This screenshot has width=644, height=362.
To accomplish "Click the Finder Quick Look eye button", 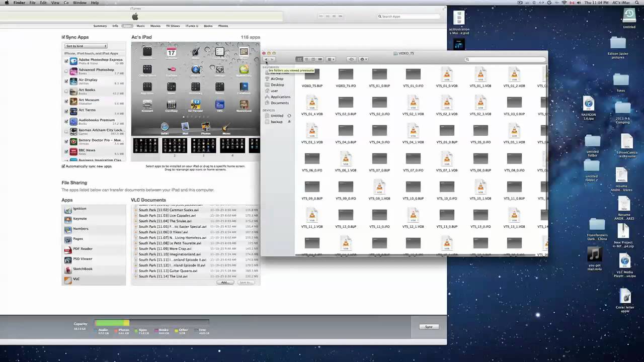I will click(351, 59).
